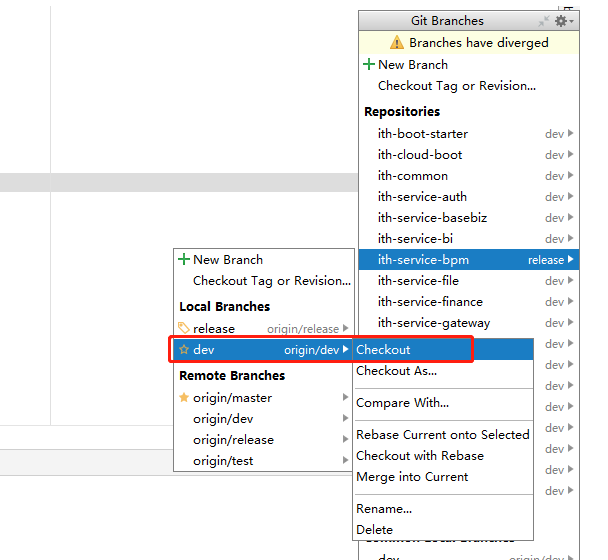Screen dimensions: 608x560
Task: Toggle the favorite star on dev branch
Action: click(x=184, y=350)
